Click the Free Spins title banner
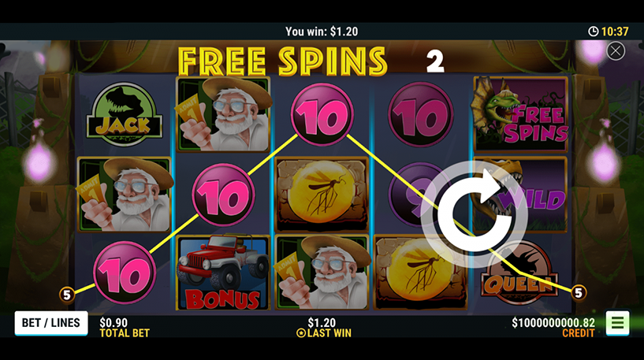The width and height of the screenshot is (644, 360). point(283,61)
